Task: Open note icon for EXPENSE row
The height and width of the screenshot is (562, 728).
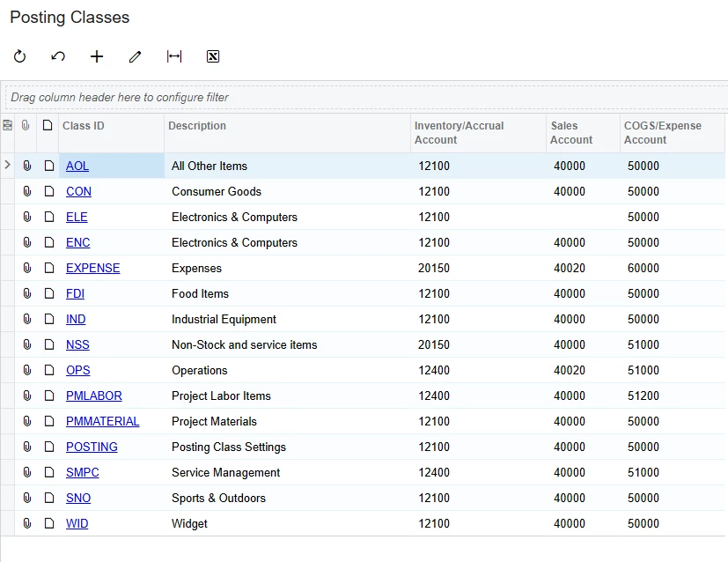Action: [49, 268]
